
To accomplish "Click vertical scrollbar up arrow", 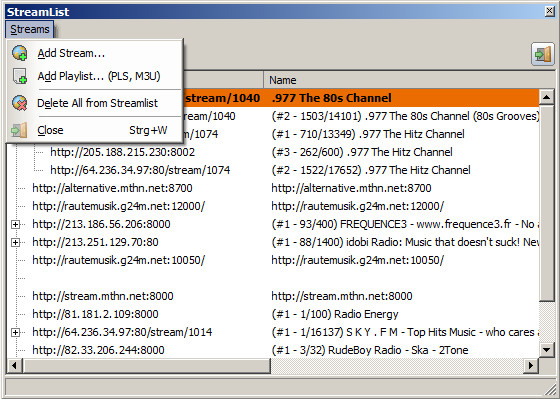I will 546,97.
